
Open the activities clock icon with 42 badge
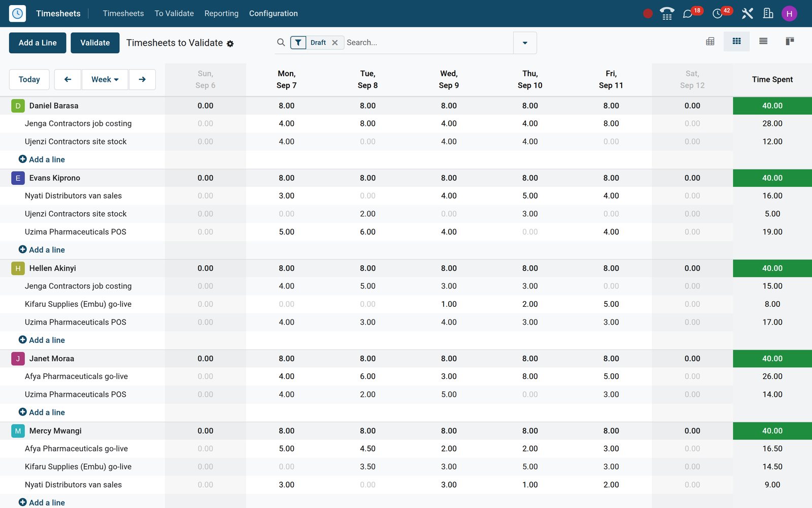coord(717,14)
